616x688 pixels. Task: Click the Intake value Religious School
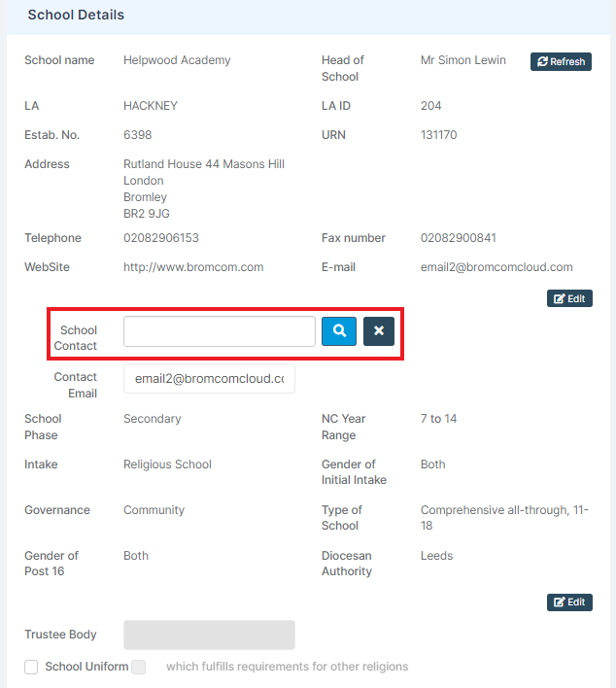pos(167,464)
